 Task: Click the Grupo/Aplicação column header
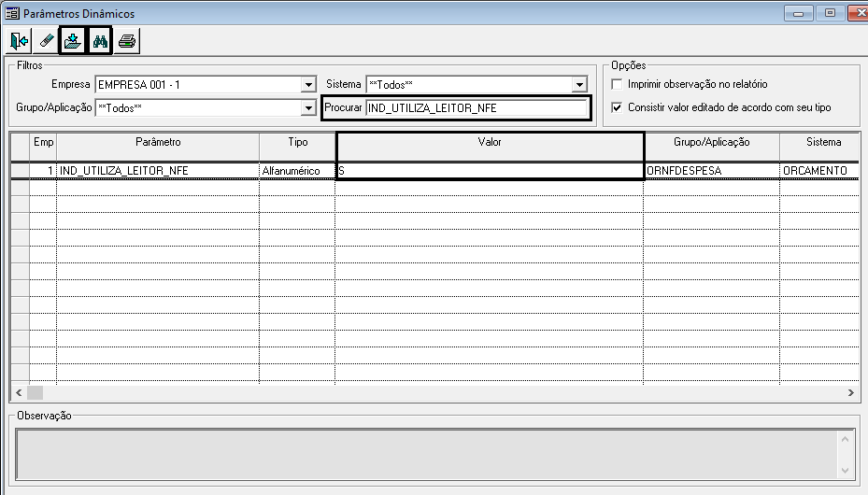point(711,148)
